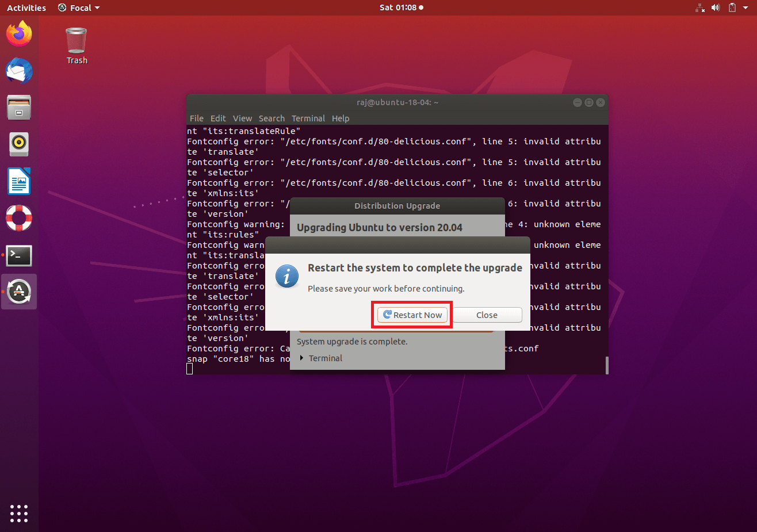Screen dimensions: 757x532
Task: Open the Trash desktop icon
Action: 77,46
